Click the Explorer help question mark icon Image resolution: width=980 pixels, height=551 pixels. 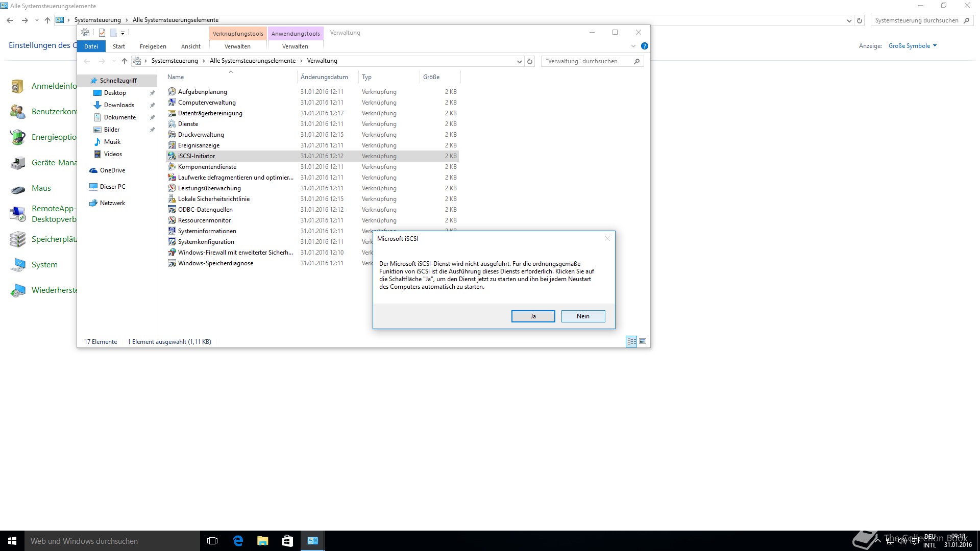click(645, 46)
